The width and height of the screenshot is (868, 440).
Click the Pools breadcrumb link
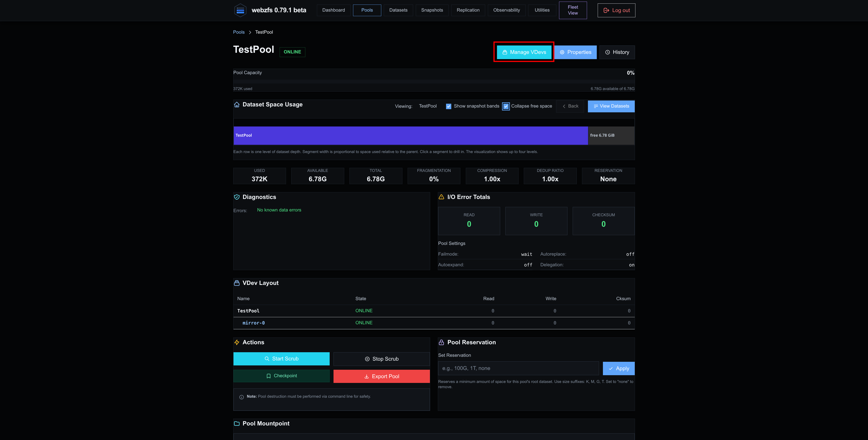point(239,32)
